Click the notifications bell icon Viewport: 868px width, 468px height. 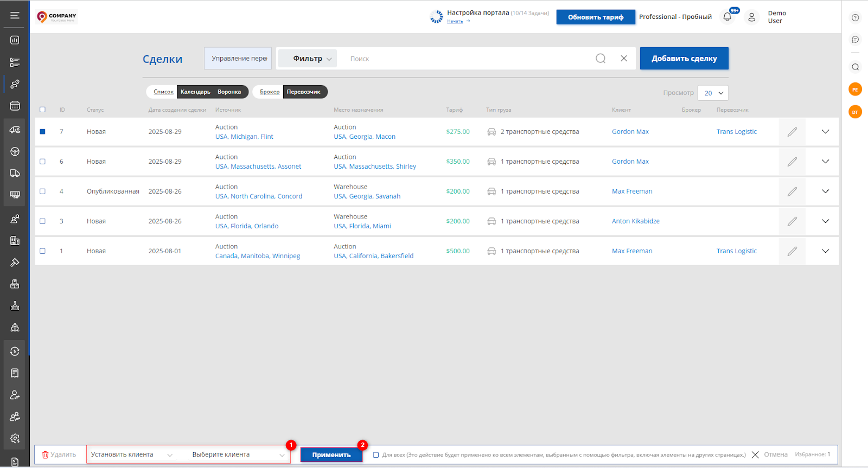727,17
